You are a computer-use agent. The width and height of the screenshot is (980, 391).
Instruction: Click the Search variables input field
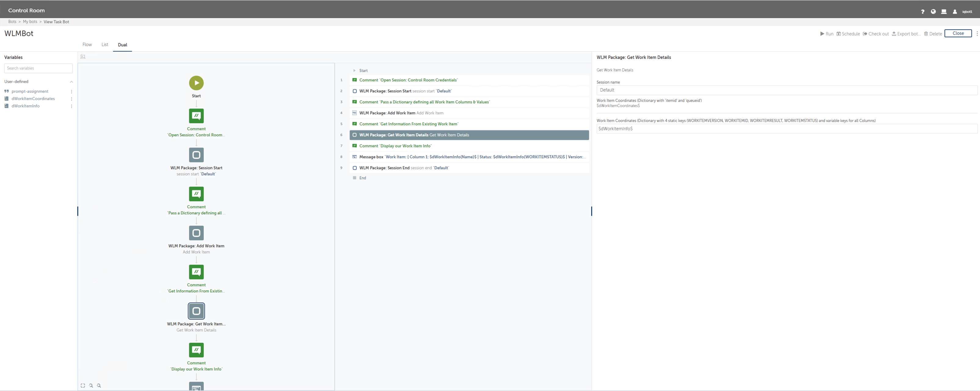(38, 68)
